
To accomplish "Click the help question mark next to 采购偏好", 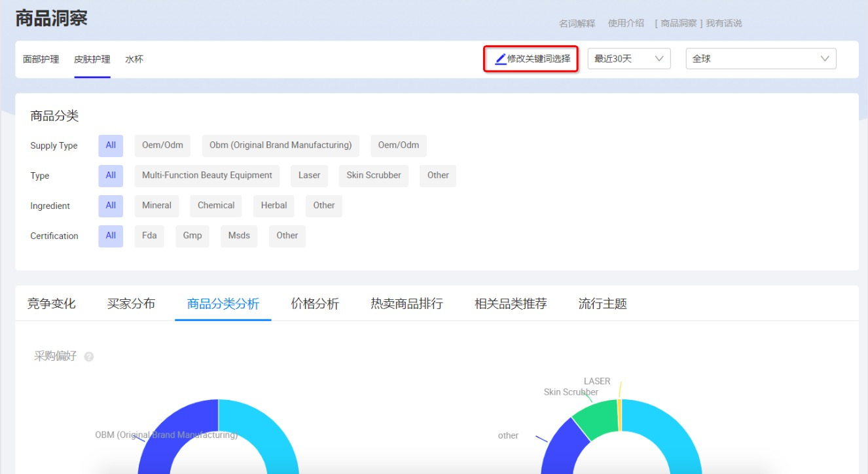I will pyautogui.click(x=89, y=357).
